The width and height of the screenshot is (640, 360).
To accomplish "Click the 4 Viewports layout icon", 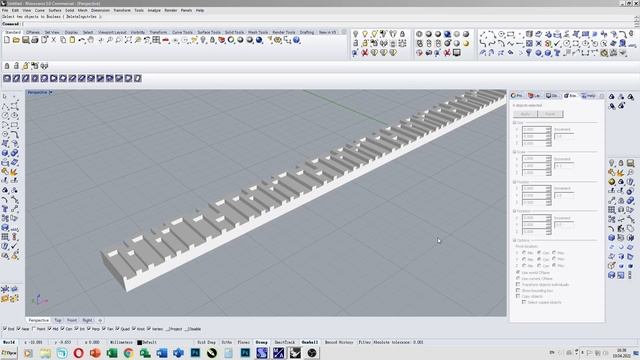I will (x=156, y=40).
